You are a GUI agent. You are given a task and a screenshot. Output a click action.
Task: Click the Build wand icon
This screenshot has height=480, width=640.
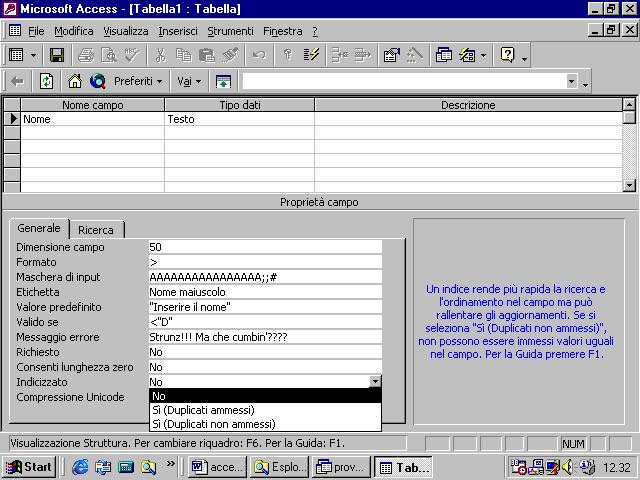[415, 55]
